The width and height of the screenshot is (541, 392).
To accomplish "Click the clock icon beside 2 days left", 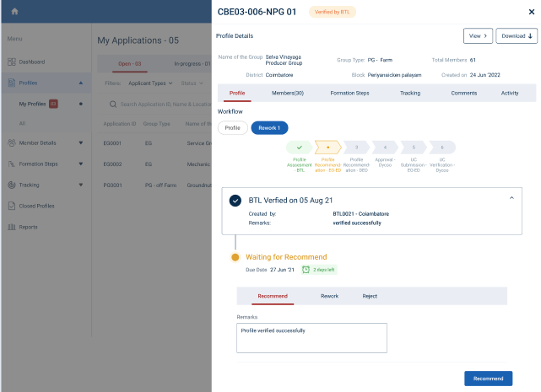I will click(307, 270).
